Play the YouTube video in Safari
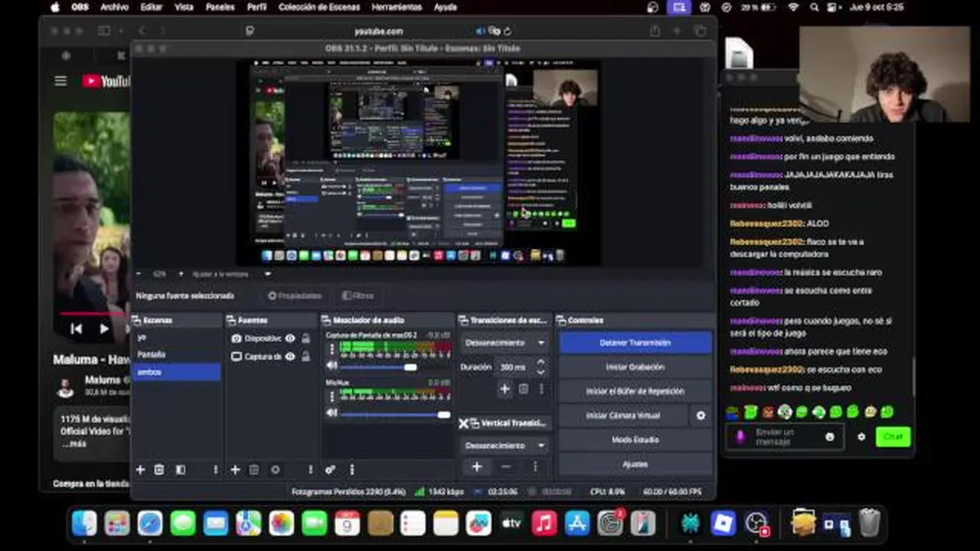The width and height of the screenshot is (980, 551). [104, 329]
